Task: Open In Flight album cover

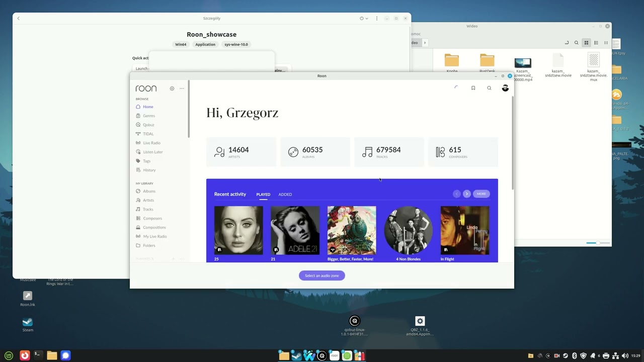Action: point(465,230)
